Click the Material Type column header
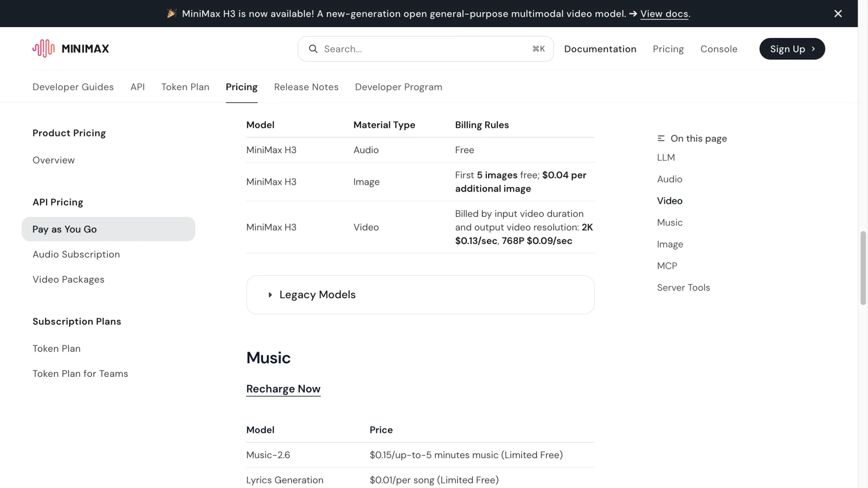Screen dimensions: 868x488 pyautogui.click(x=384, y=125)
